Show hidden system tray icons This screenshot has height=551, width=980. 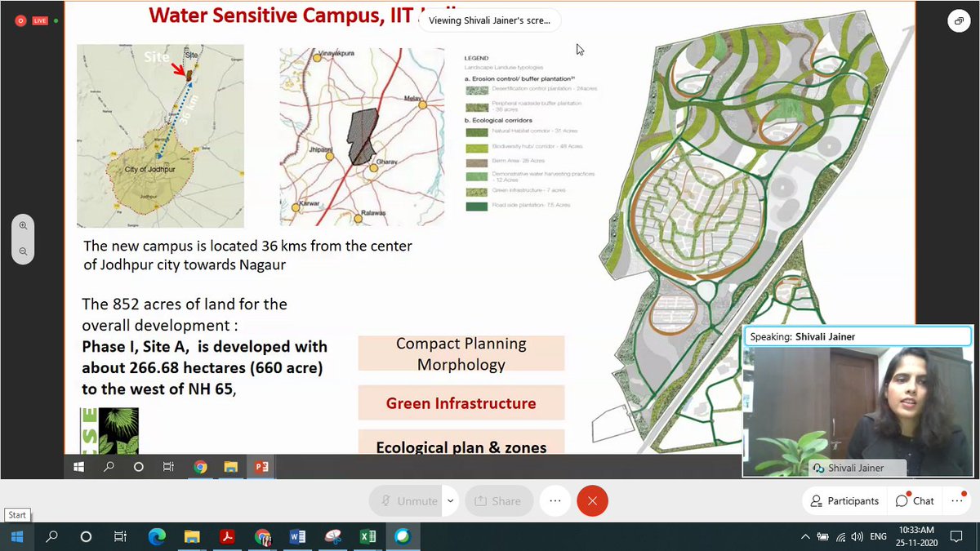pos(805,536)
